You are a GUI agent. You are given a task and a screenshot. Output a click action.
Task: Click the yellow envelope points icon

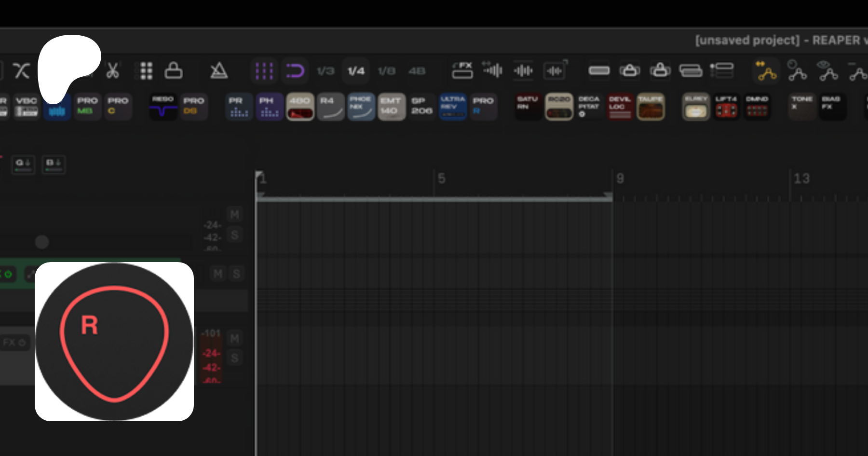click(766, 71)
